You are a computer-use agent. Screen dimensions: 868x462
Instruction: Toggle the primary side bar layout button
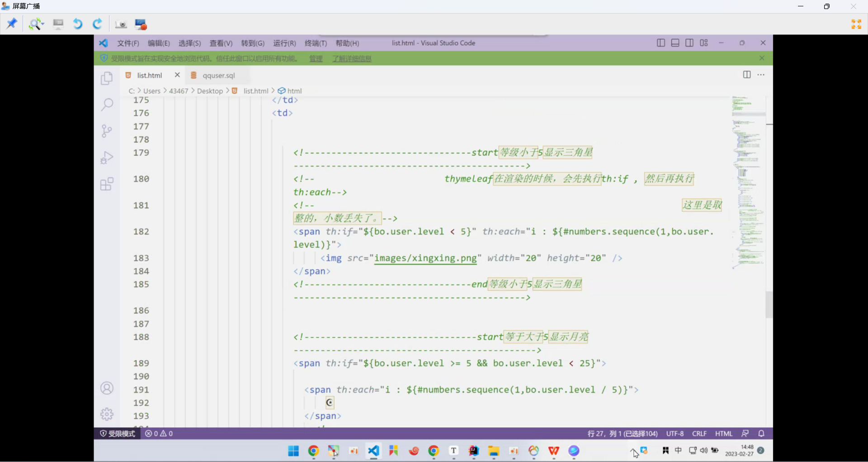click(x=661, y=43)
